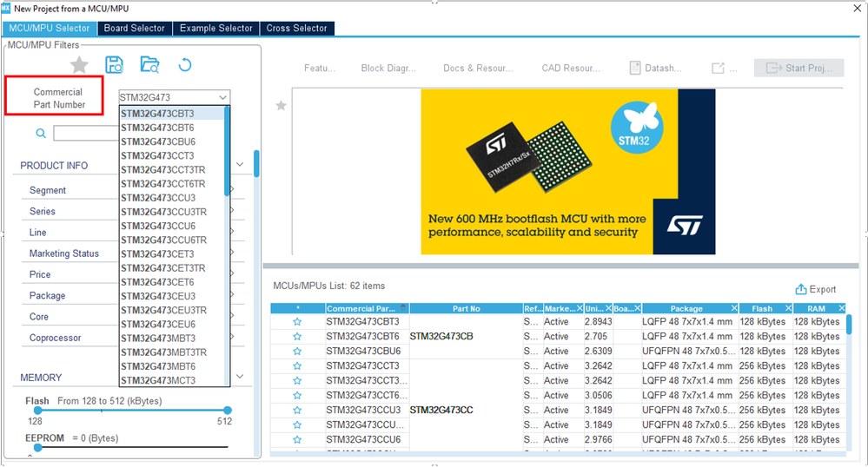Expand the Marketing Status filter
Screen dimensions: 868x467
[64, 253]
